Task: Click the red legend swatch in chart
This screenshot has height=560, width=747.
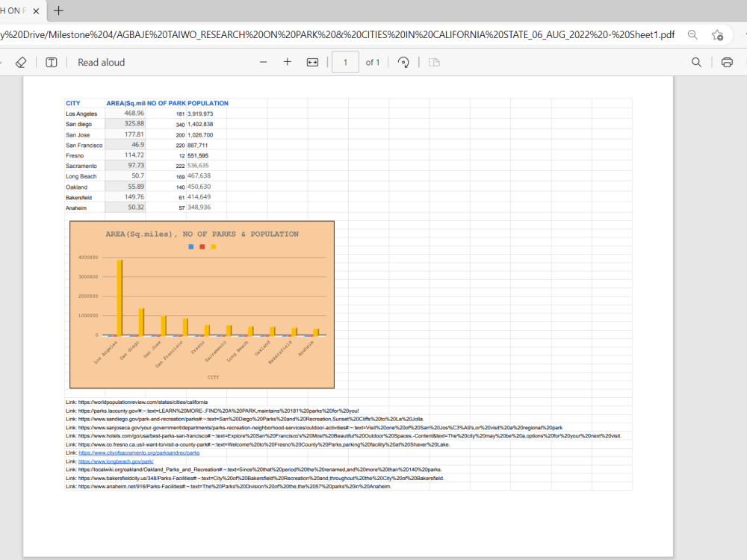Action: coord(202,246)
